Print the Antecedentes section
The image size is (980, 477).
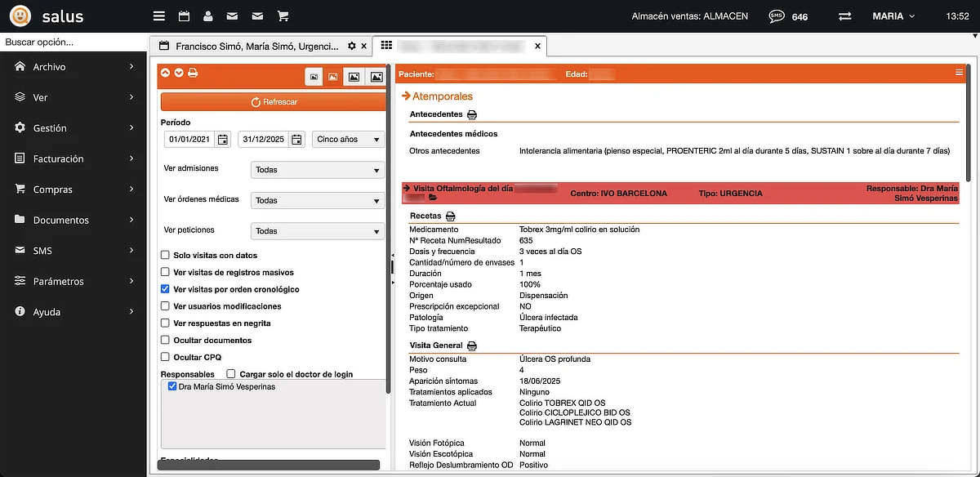[472, 114]
